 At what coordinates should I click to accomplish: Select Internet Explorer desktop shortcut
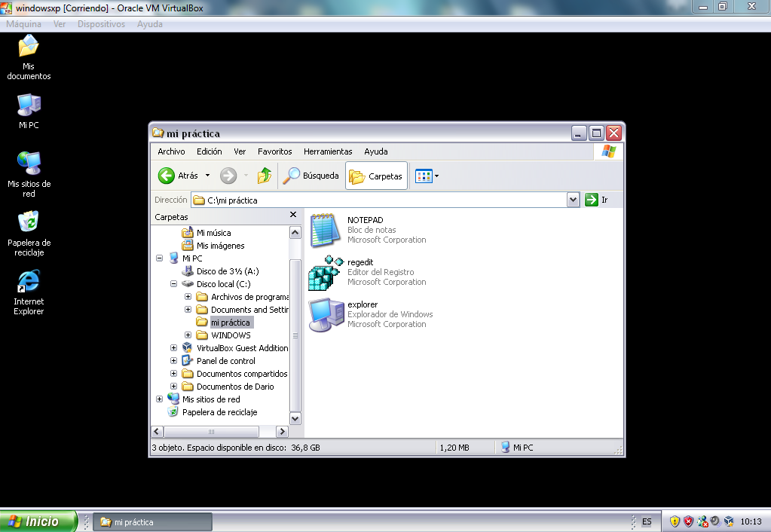29,292
